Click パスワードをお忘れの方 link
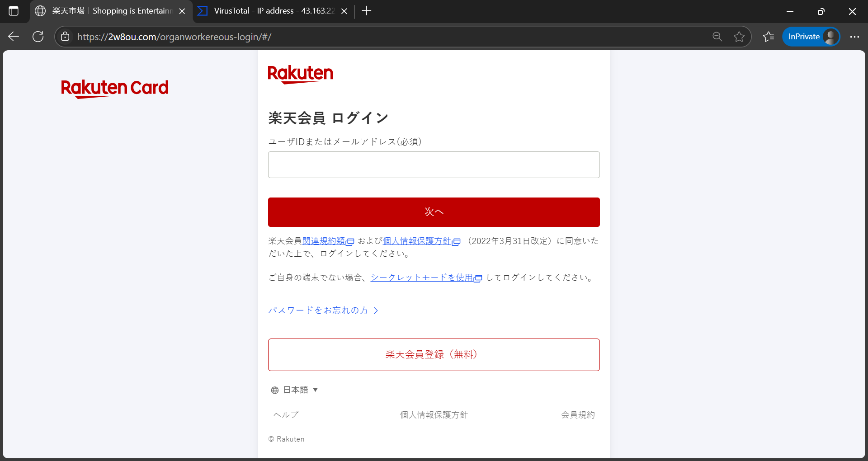Image resolution: width=868 pixels, height=461 pixels. click(x=323, y=310)
